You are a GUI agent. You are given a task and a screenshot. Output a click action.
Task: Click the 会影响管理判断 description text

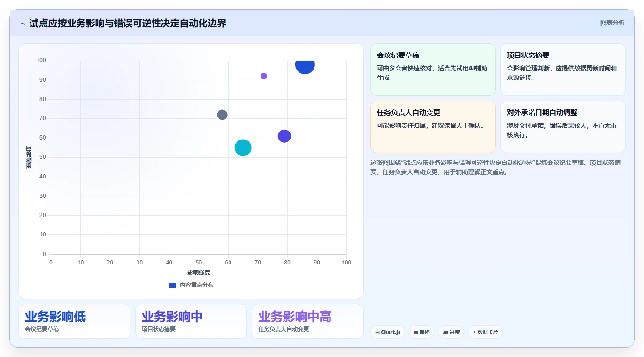tap(562, 73)
